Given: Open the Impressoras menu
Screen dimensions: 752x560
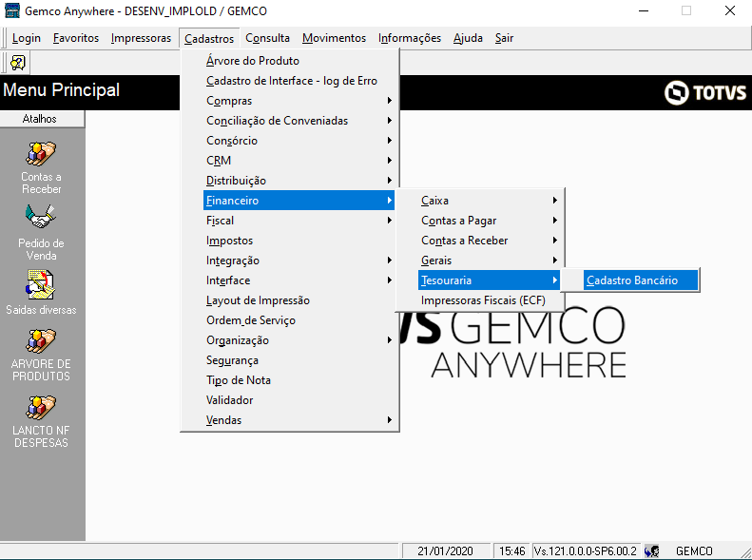Looking at the screenshot, I should tap(141, 38).
